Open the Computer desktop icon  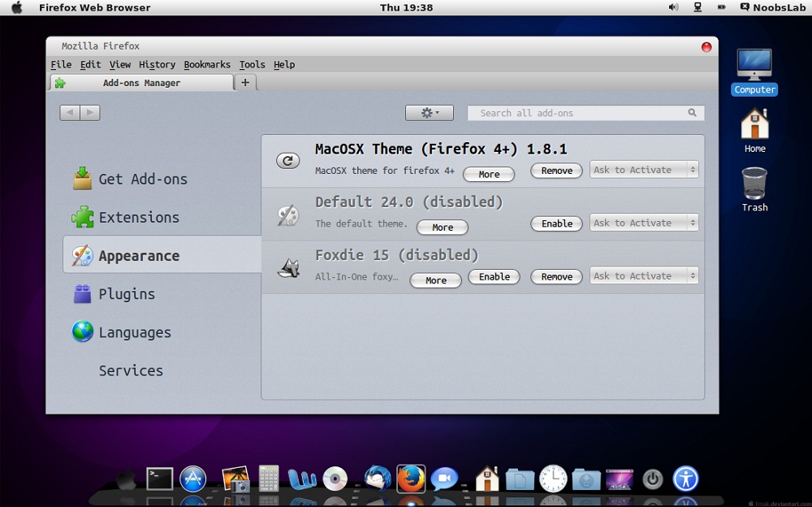(754, 71)
